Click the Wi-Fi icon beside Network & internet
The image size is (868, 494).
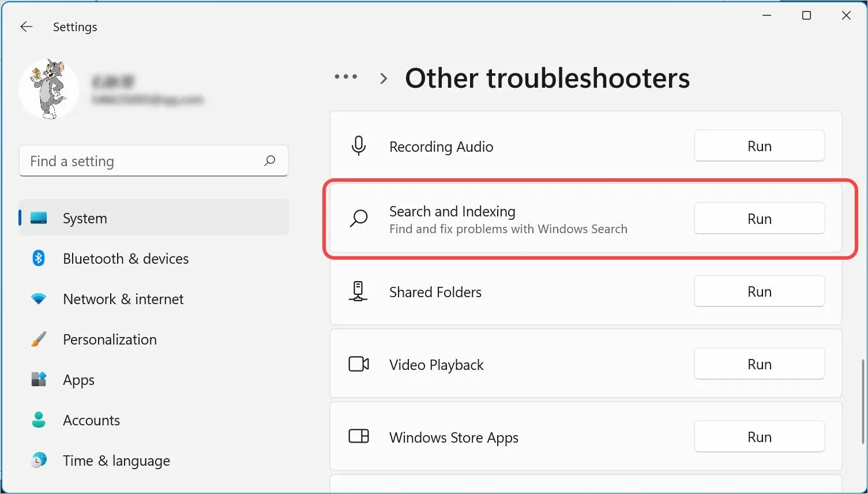point(39,299)
